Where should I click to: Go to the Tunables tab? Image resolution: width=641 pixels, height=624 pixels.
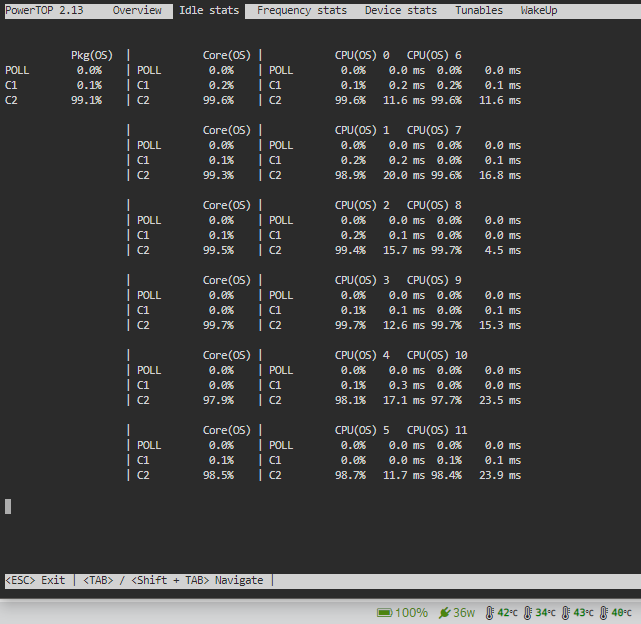pos(479,10)
